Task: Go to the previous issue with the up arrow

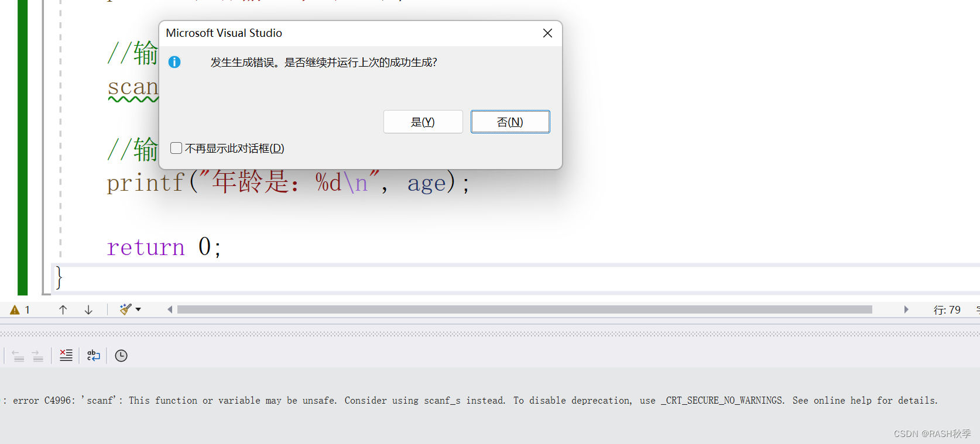Action: [63, 310]
